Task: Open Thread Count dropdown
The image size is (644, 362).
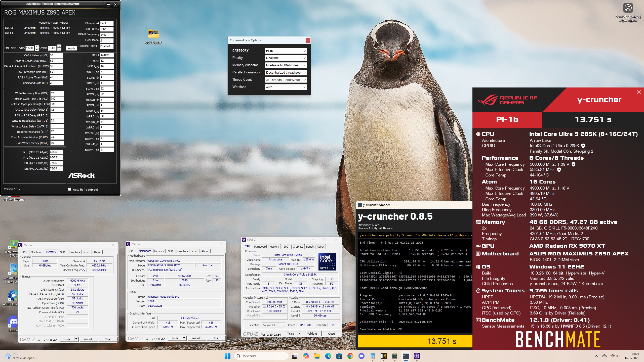Action: [x=286, y=80]
